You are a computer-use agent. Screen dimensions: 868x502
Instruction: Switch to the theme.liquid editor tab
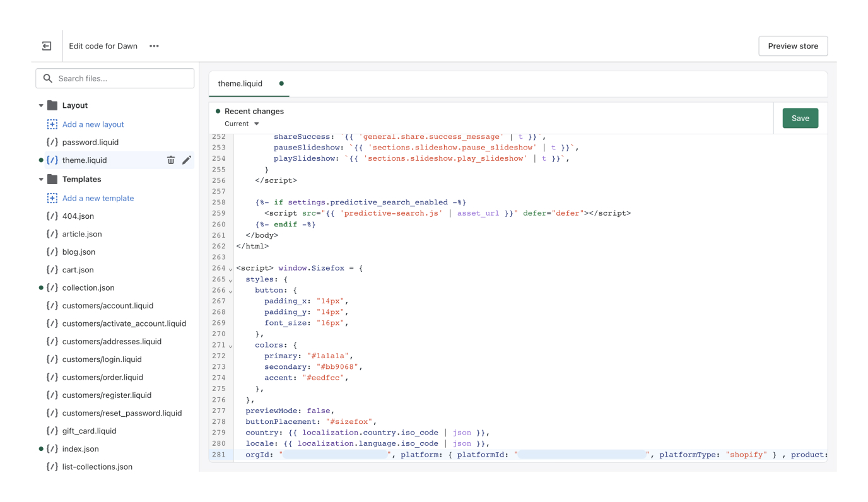pos(249,83)
